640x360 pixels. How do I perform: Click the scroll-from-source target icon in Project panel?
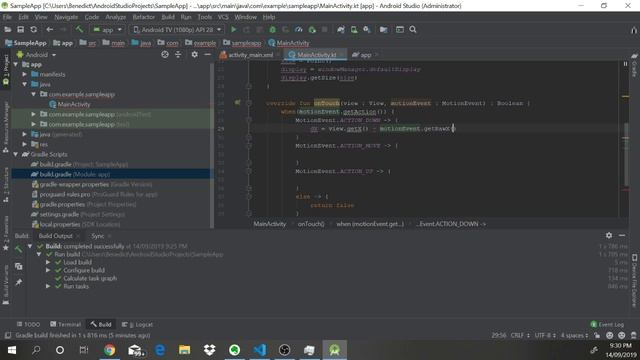165,54
